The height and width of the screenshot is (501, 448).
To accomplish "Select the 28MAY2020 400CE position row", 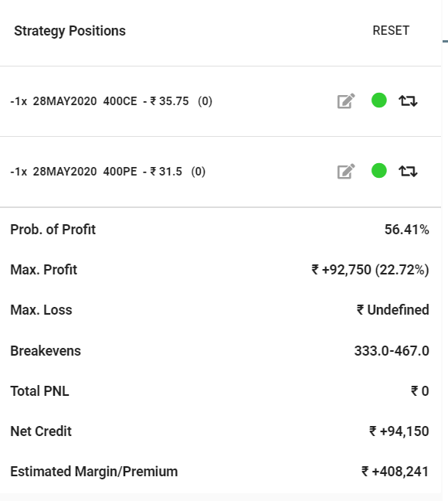I will [220, 101].
